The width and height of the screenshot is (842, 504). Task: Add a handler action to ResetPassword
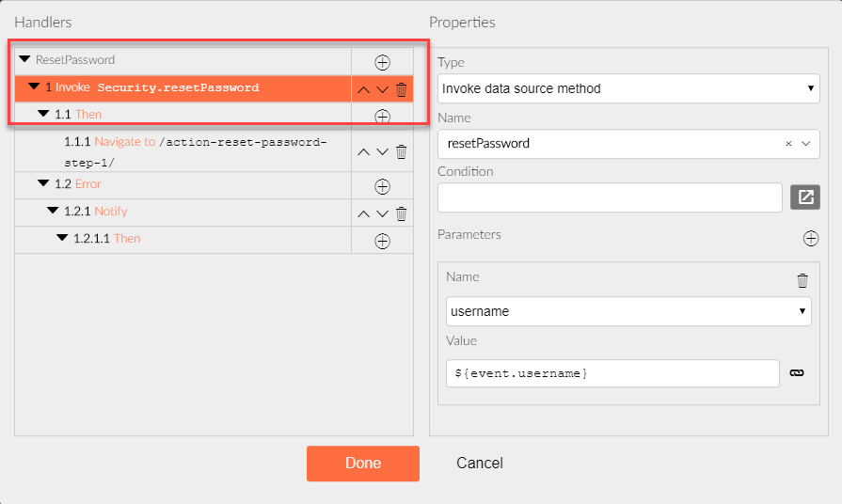(382, 62)
